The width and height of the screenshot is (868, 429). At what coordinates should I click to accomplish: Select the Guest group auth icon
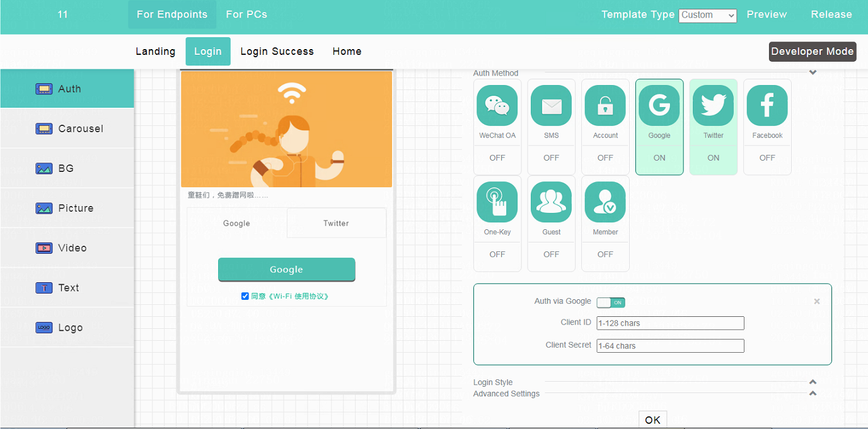tap(552, 202)
